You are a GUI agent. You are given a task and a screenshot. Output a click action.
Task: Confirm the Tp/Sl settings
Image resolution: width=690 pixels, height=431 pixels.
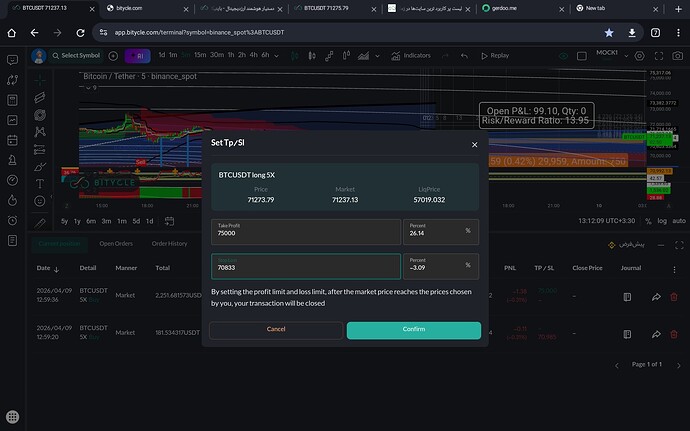click(x=414, y=330)
